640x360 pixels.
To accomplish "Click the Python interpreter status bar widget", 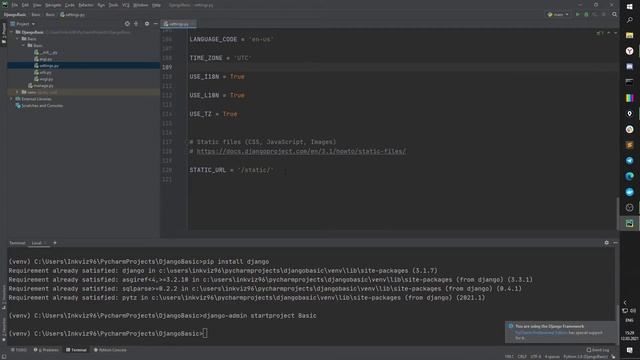I will click(x=586, y=357).
